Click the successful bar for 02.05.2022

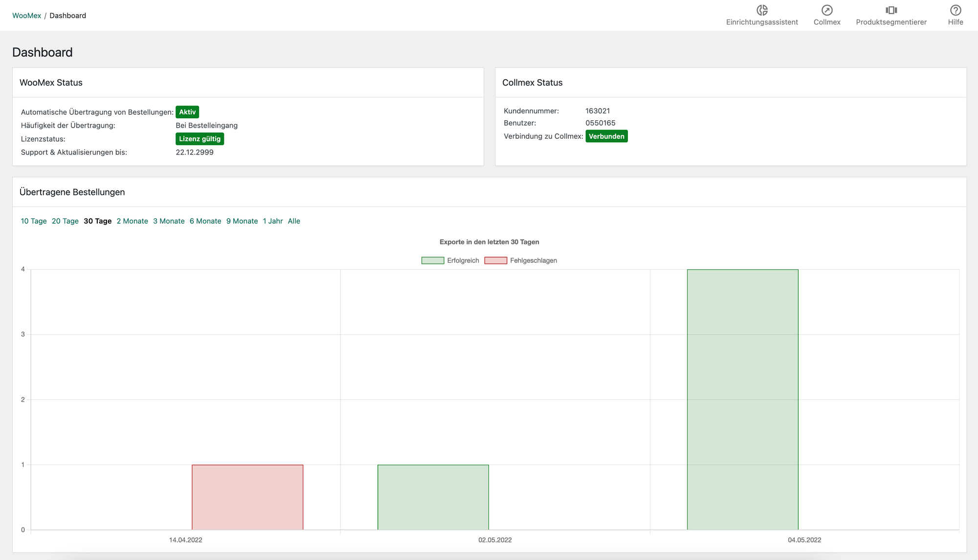pyautogui.click(x=433, y=497)
